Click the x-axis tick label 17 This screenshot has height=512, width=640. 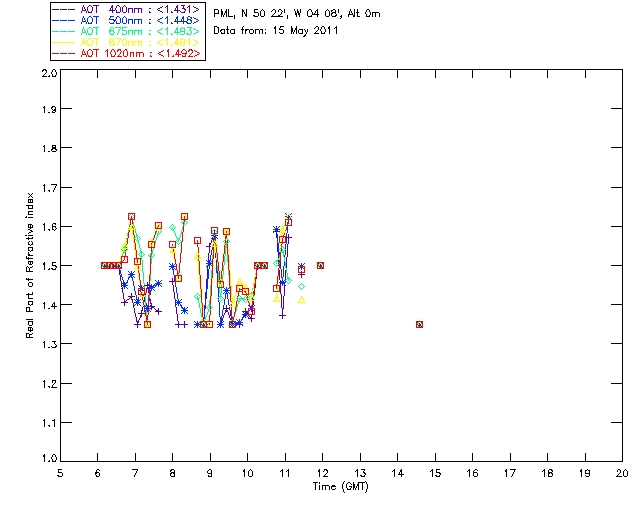[510, 473]
